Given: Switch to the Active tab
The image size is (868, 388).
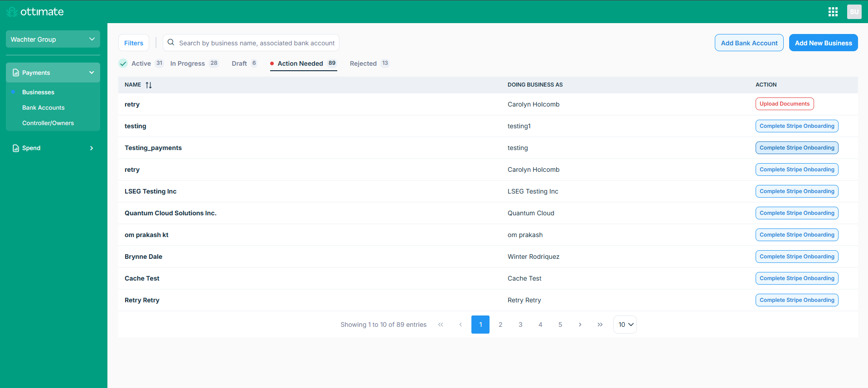Looking at the screenshot, I should point(141,63).
